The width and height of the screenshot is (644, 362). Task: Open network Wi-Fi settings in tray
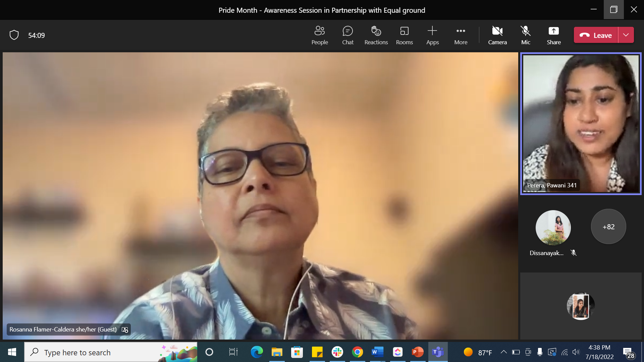coord(565,352)
